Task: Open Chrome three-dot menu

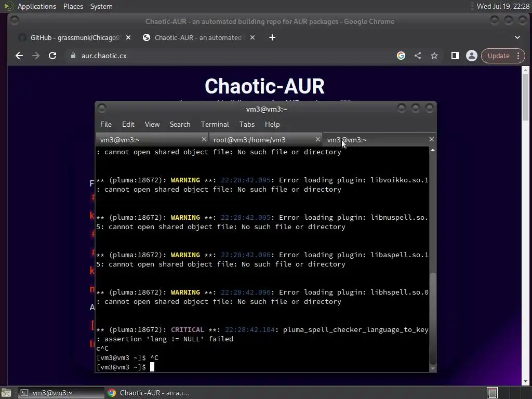Action: pos(518,56)
